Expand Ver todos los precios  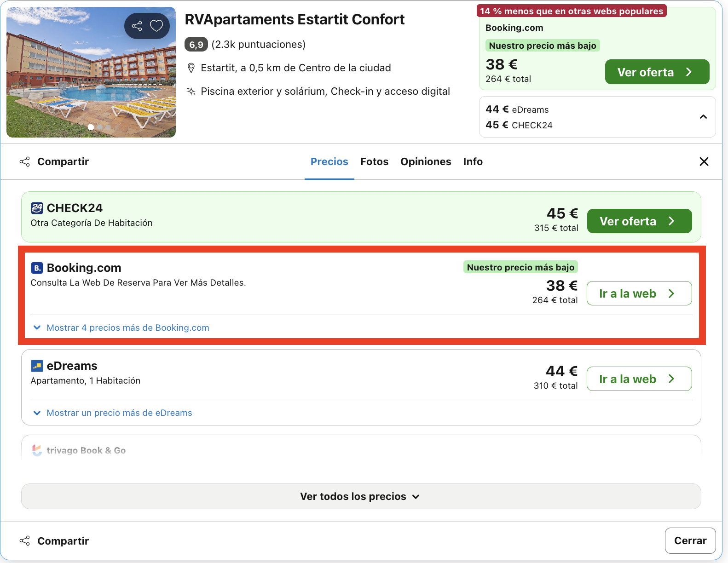tap(361, 496)
